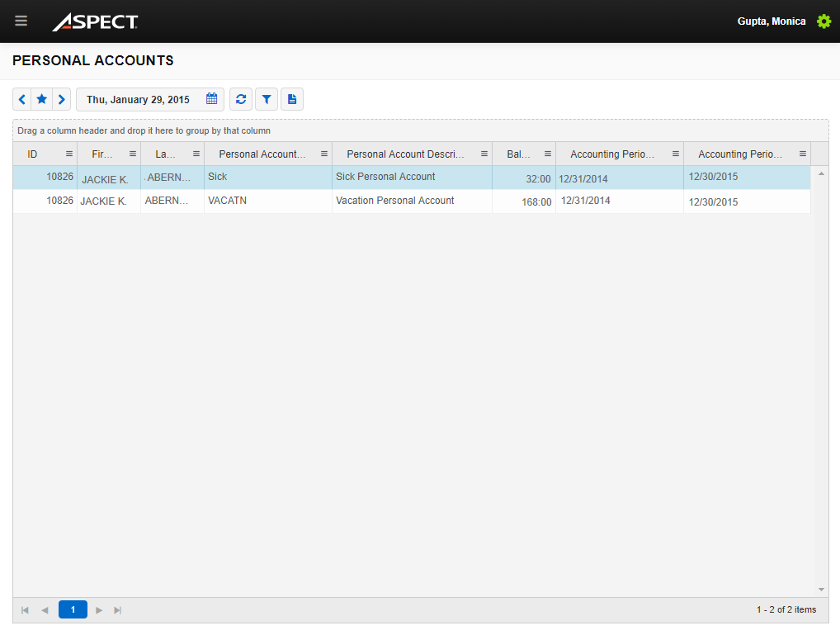Open filter options with the funnel icon
The height and width of the screenshot is (635, 840).
coord(266,98)
